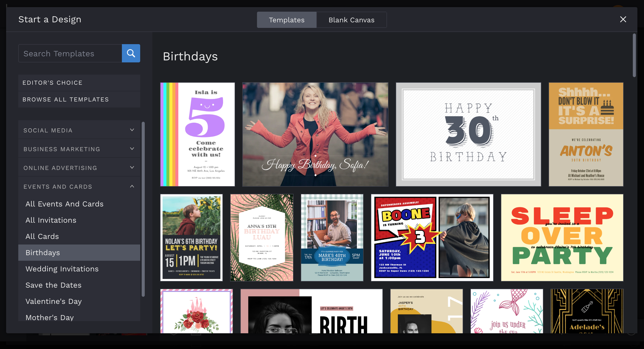644x349 pixels.
Task: Collapse the Events and Cards category
Action: point(79,186)
